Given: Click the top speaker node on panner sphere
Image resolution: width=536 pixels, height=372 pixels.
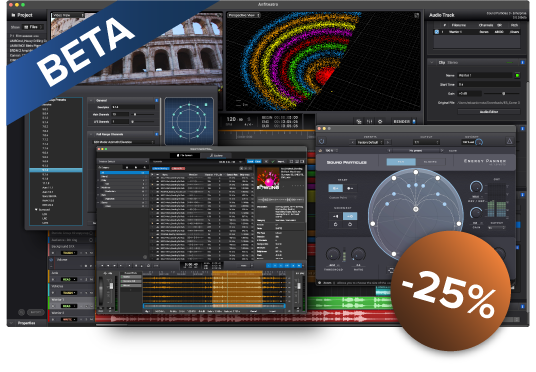Looking at the screenshot, I should tap(416, 172).
